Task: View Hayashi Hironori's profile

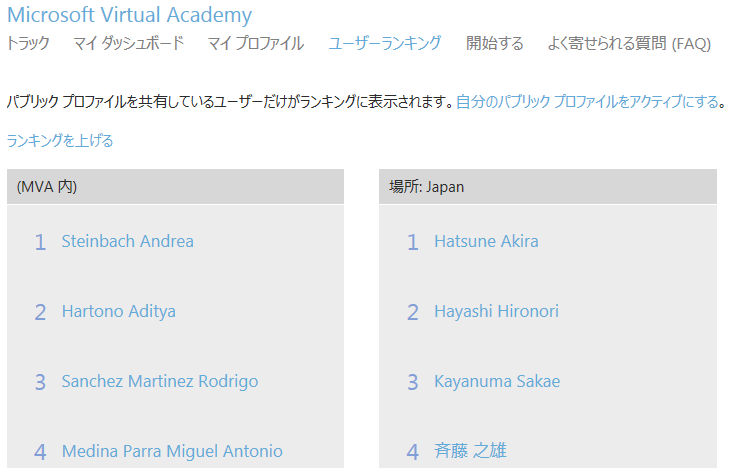Action: [496, 311]
